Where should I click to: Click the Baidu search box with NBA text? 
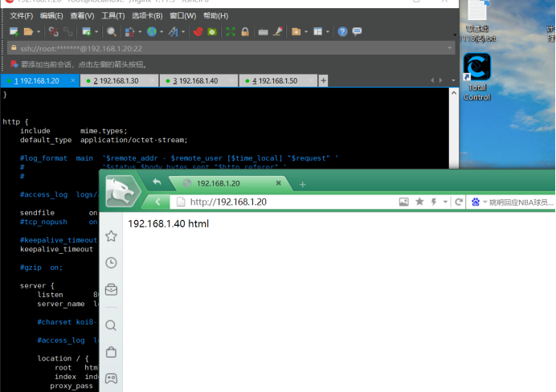click(x=521, y=202)
